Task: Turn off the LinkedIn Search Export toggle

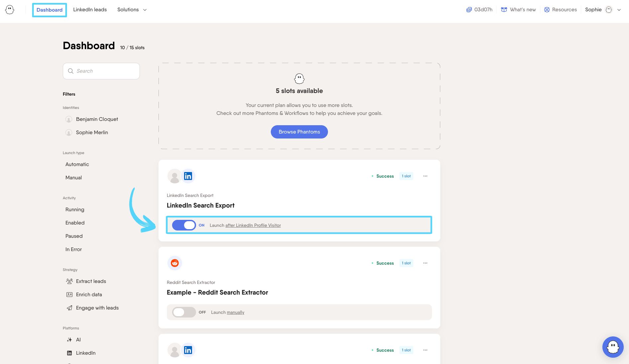Action: pyautogui.click(x=184, y=225)
